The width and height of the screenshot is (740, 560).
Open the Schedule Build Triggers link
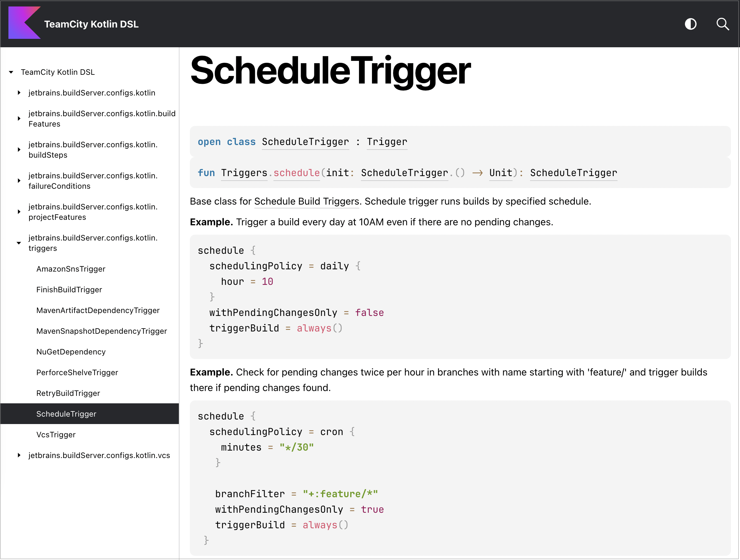(306, 201)
